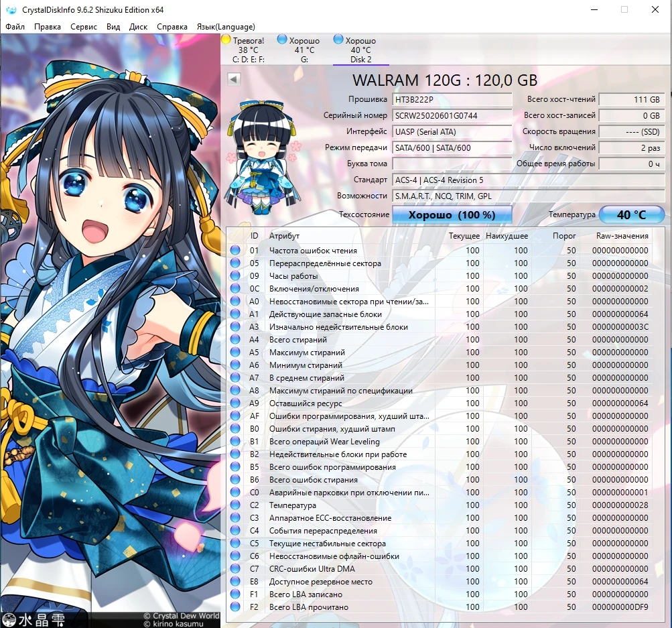The width and height of the screenshot is (672, 628).
Task: Open the Вид menu
Action: (113, 27)
